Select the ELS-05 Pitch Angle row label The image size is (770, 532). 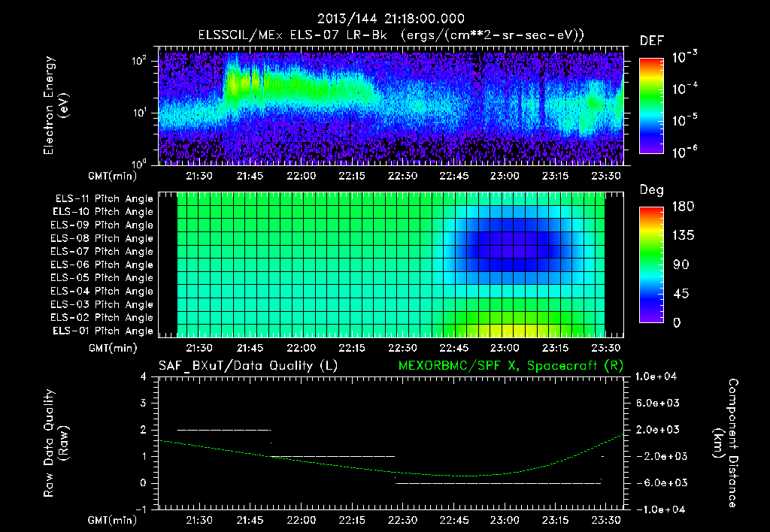(102, 278)
